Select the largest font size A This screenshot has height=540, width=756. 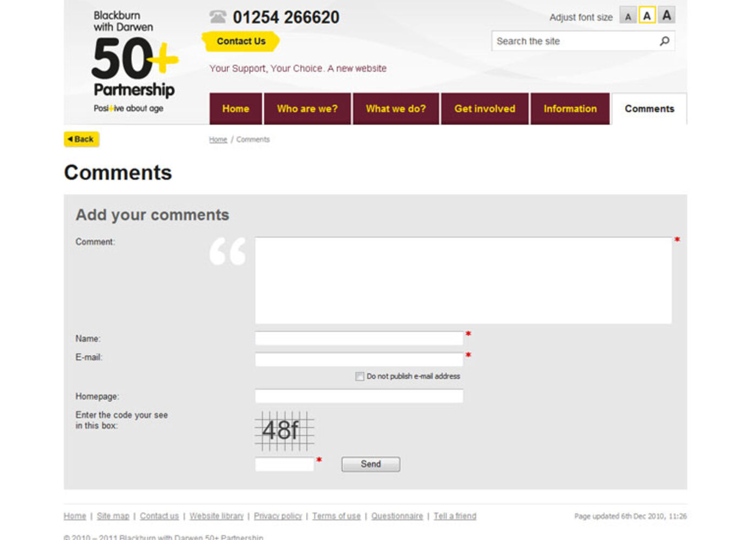click(667, 16)
